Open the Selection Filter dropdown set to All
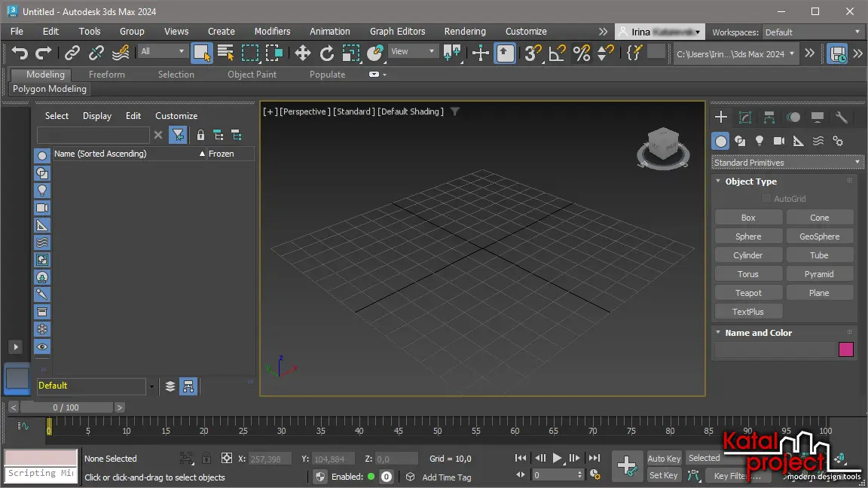Viewport: 868px width, 488px height. [162, 51]
